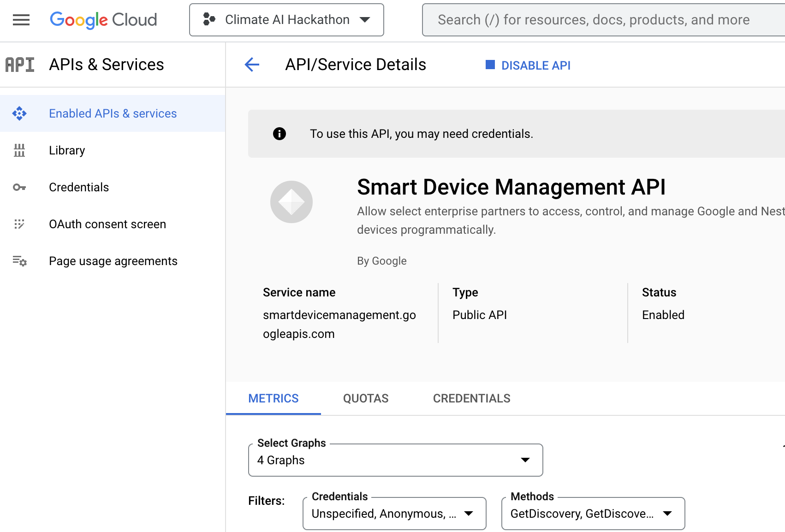The image size is (785, 532).
Task: Switch to the Quotas tab
Action: point(366,398)
